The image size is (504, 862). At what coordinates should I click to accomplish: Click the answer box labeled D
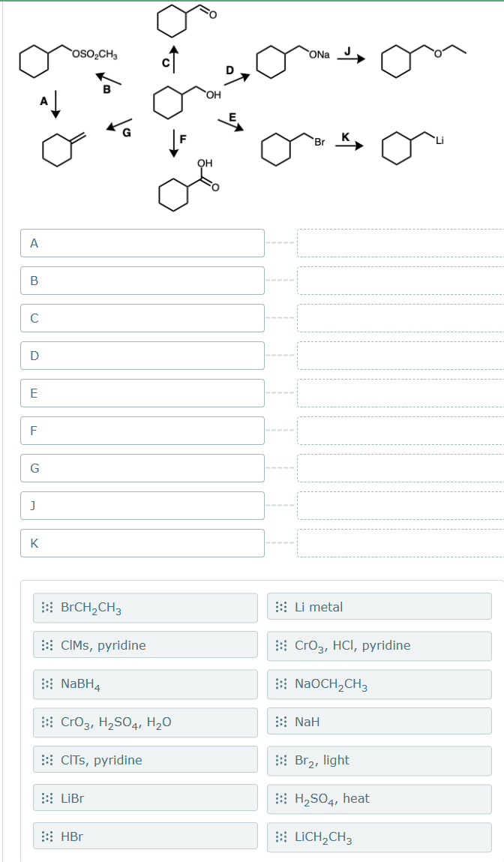pos(142,355)
